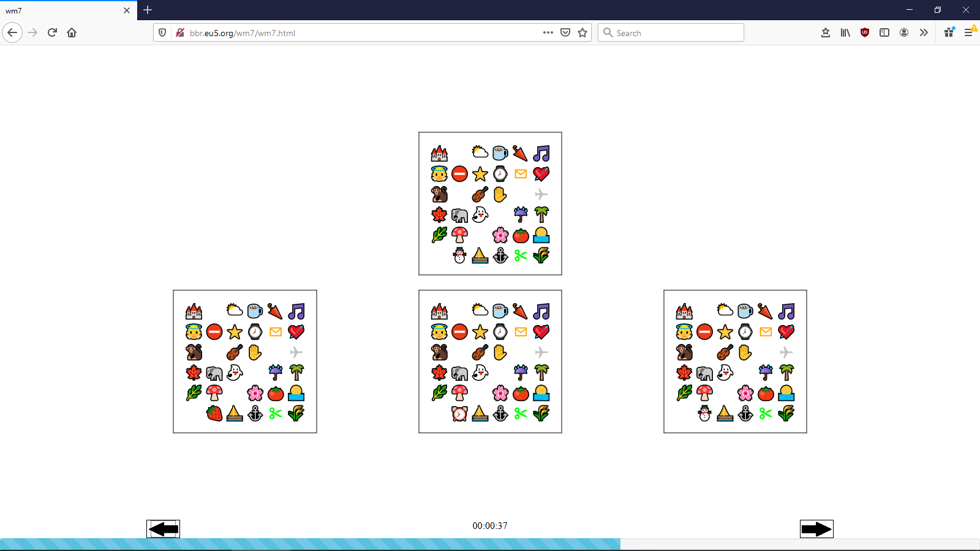Open a new tab with plus button
This screenshot has width=980, height=551.
click(148, 10)
